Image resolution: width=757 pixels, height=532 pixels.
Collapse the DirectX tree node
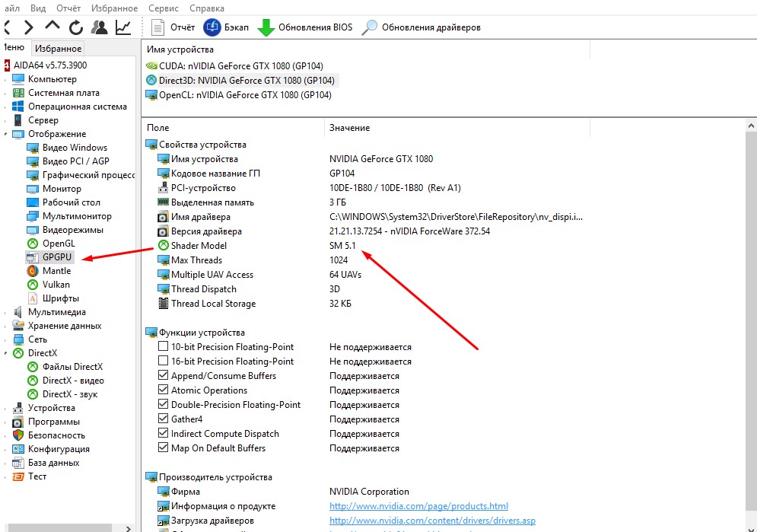7,353
